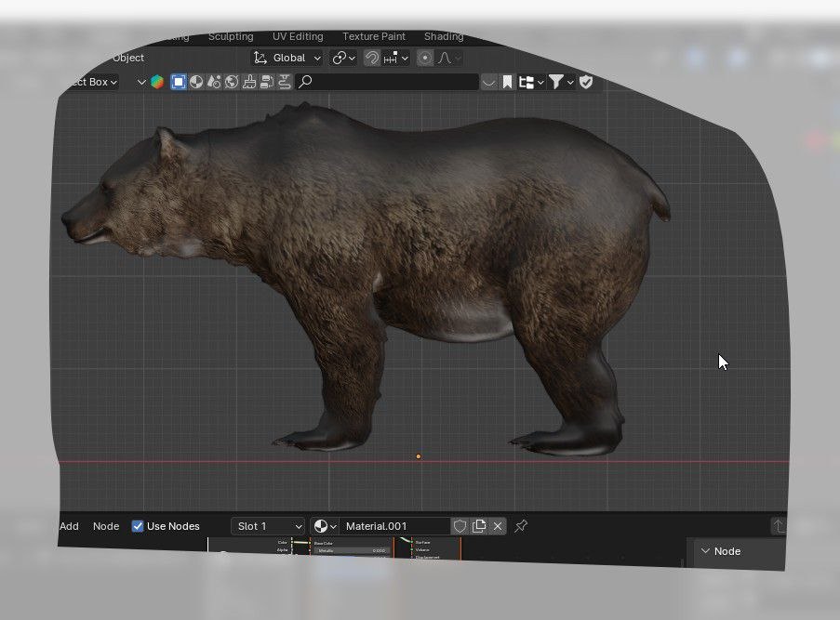Toggle x-ray with the shield icon
The image size is (840, 620).
pyautogui.click(x=586, y=82)
